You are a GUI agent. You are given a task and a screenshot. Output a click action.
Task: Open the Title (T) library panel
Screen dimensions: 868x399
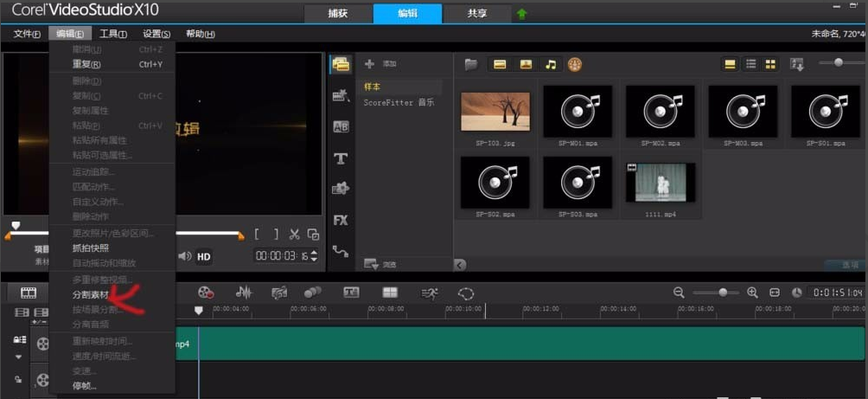click(x=341, y=158)
